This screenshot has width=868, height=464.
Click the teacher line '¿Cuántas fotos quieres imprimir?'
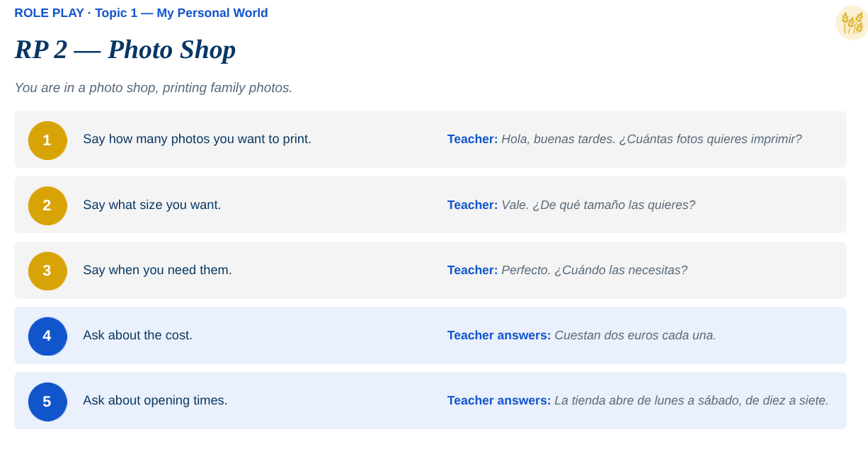[x=710, y=139]
